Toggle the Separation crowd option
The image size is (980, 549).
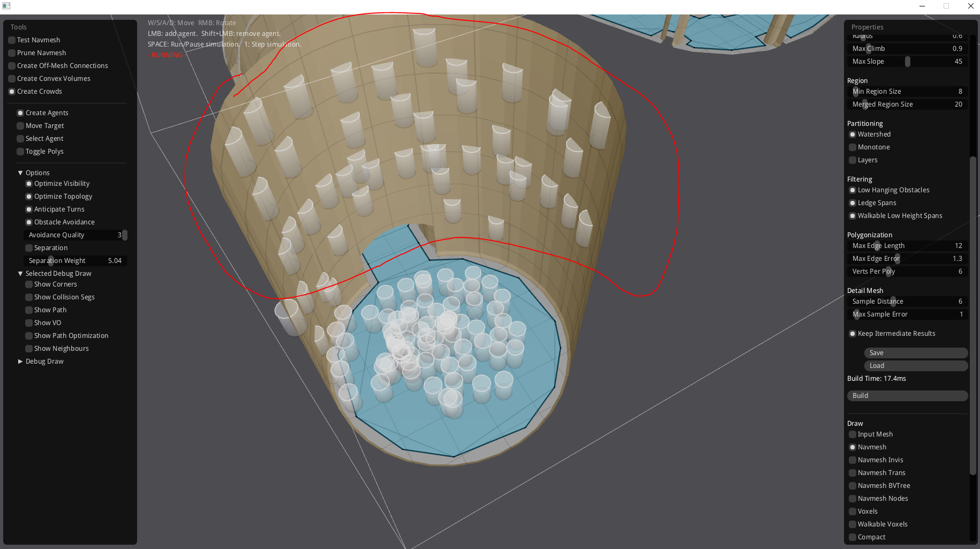[29, 247]
